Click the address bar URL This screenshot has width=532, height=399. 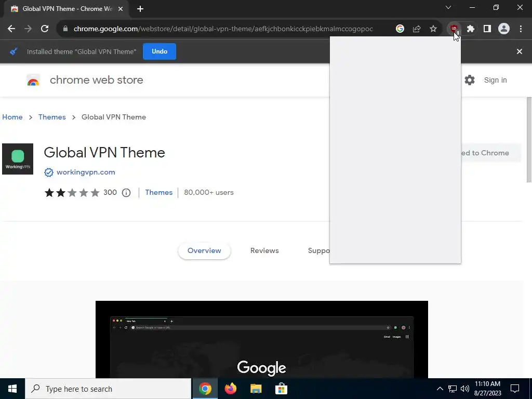[x=223, y=29]
